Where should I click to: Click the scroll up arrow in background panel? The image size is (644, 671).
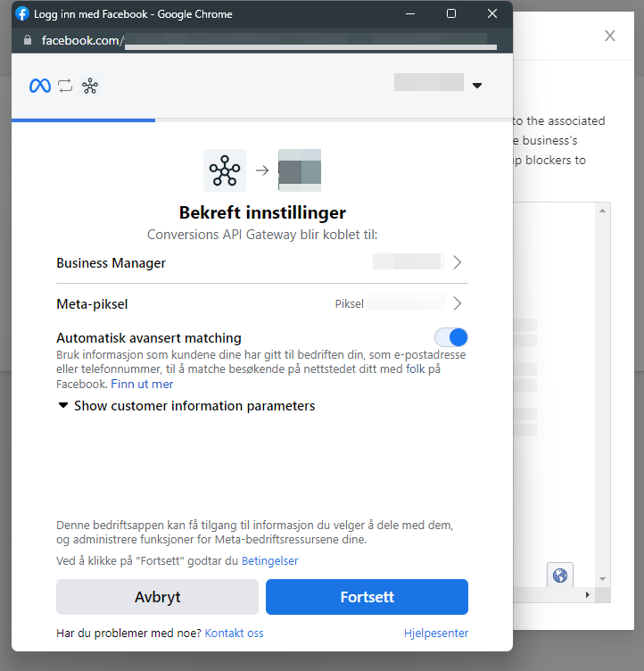click(602, 211)
